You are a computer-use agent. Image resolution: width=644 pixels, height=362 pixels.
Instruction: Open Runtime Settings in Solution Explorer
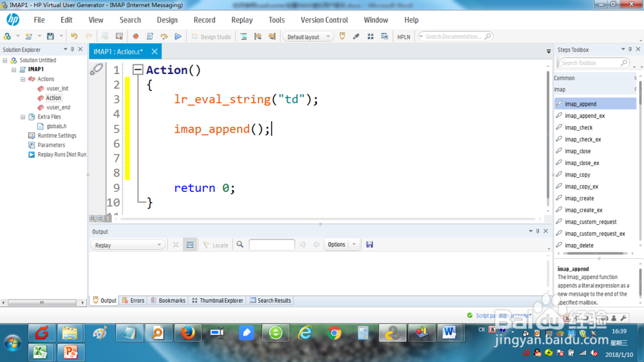(57, 136)
